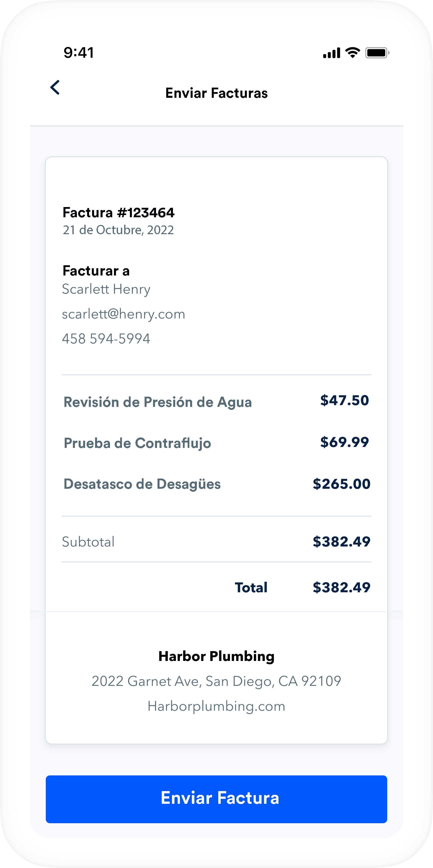
Task: Tap the Factura #123464 heading
Action: [118, 213]
